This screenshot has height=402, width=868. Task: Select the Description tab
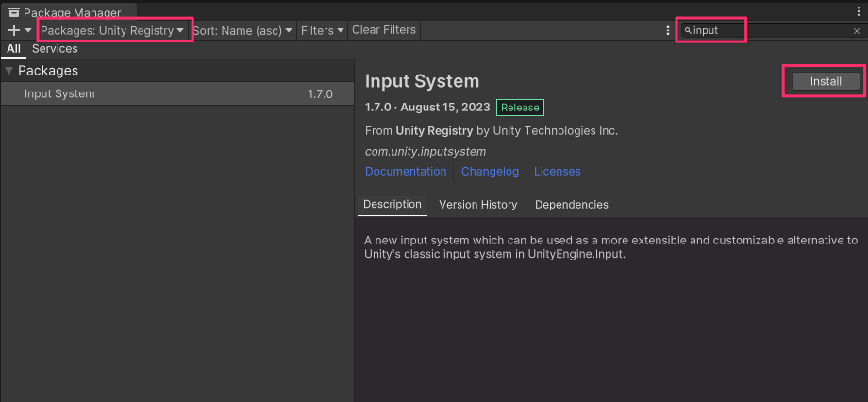pos(392,205)
